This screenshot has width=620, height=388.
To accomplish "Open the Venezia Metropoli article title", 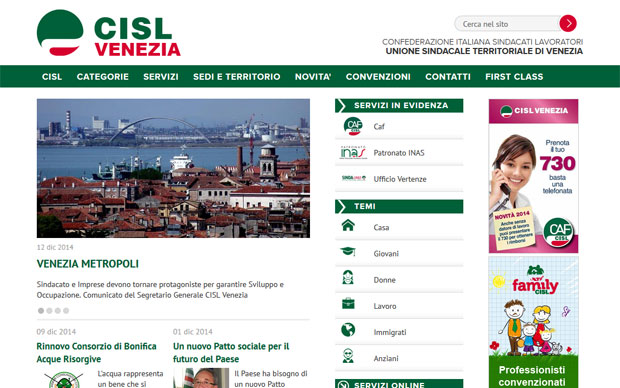I will pyautogui.click(x=87, y=264).
